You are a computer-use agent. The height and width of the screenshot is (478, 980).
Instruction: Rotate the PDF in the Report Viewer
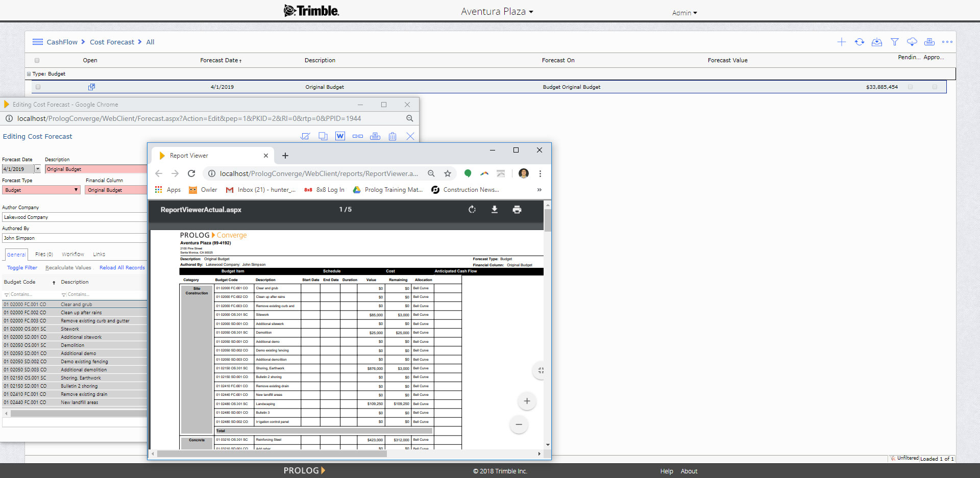point(472,210)
